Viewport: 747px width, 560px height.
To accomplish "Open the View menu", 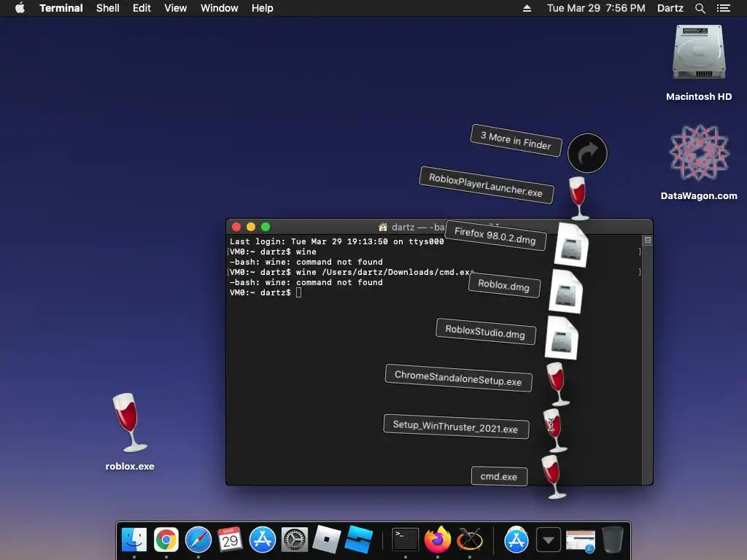I will coord(175,8).
